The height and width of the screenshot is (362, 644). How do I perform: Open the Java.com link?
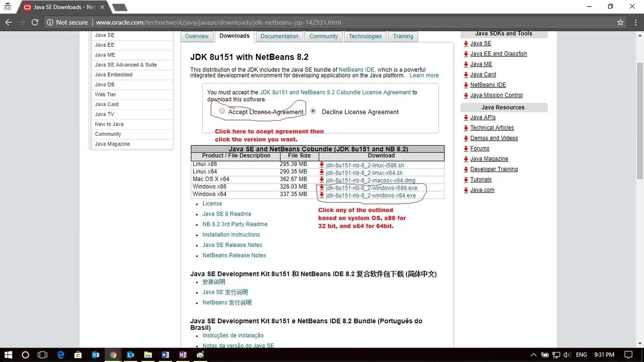coord(482,190)
